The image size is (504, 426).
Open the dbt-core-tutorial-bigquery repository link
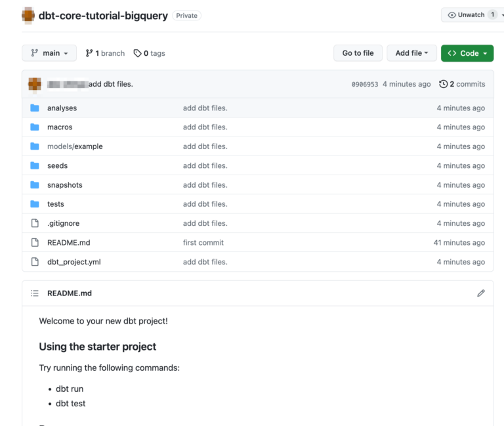pyautogui.click(x=103, y=15)
